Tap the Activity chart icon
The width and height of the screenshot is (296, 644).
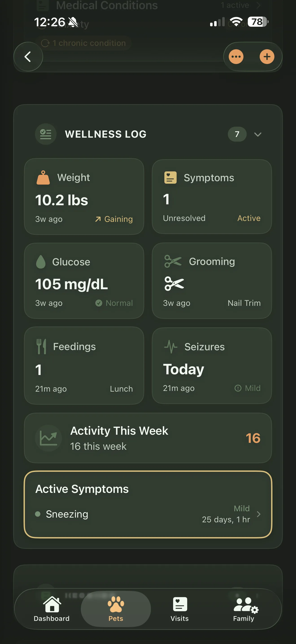(48, 438)
